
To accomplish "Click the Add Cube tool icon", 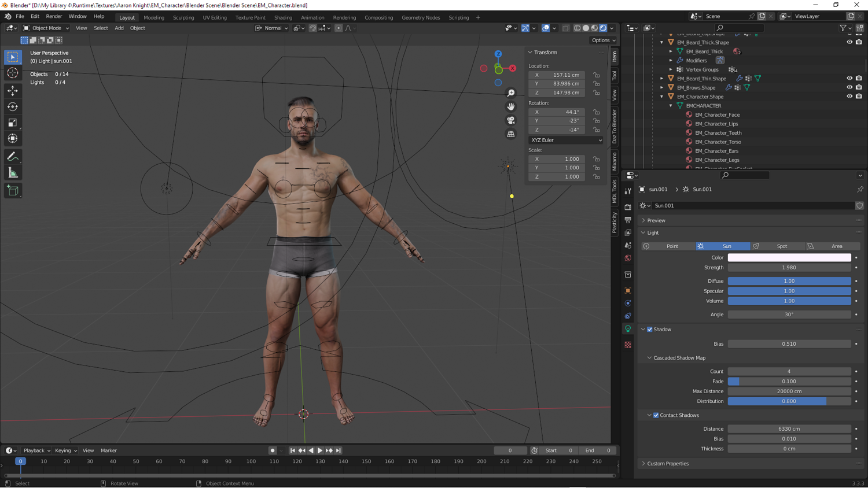I will 13,191.
